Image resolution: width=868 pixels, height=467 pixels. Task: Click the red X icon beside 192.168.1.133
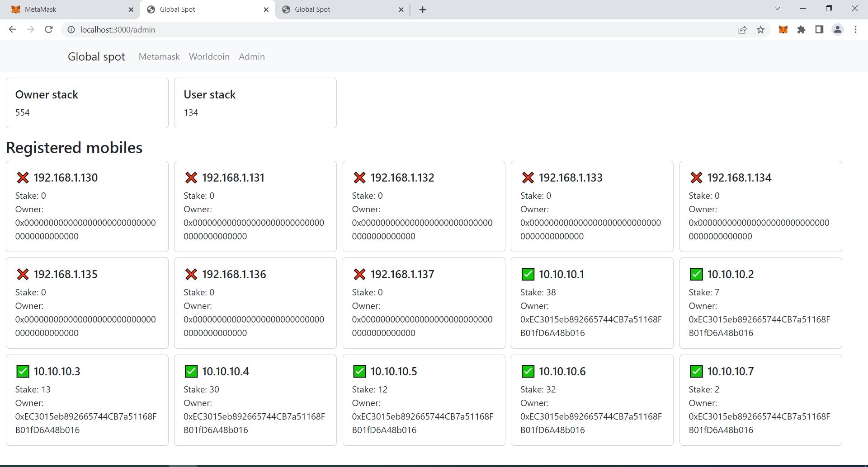528,177
